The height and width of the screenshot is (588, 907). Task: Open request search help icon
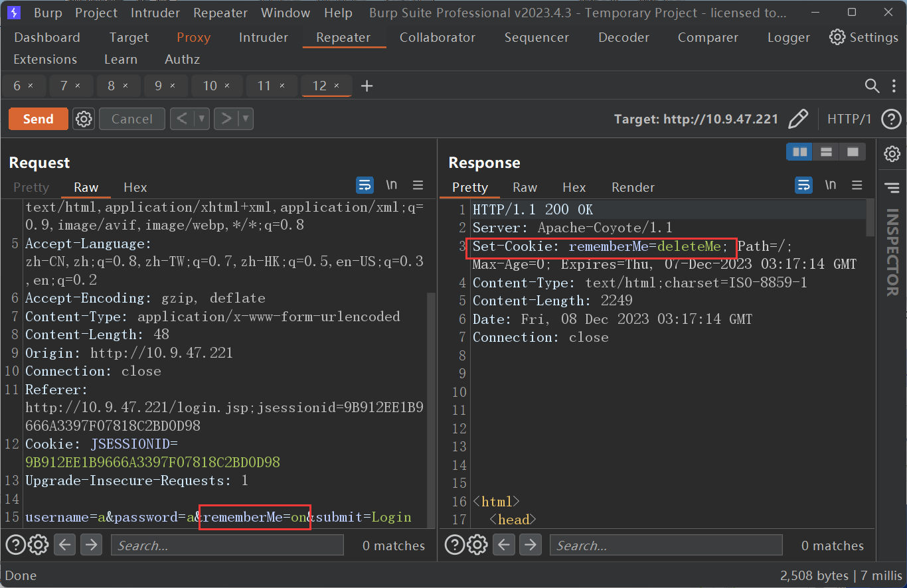(x=15, y=545)
